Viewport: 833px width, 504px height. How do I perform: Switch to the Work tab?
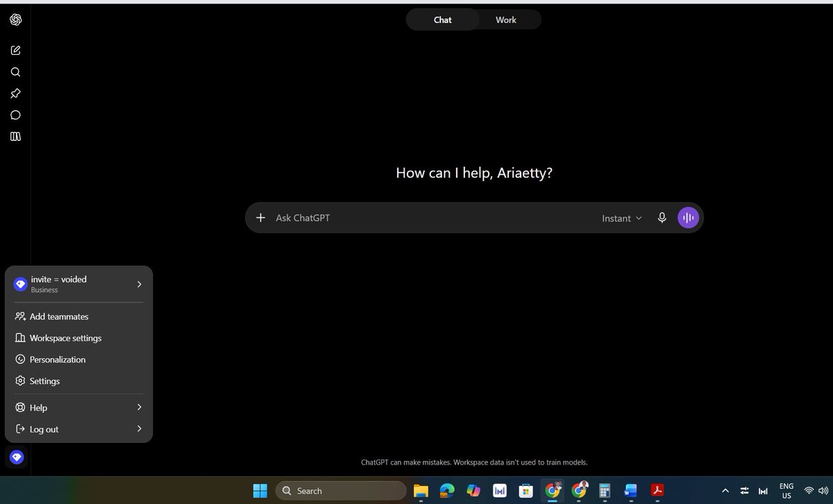[506, 19]
